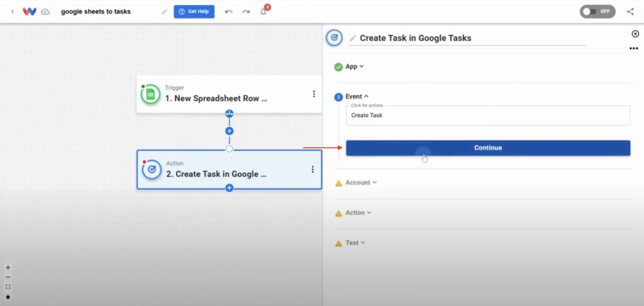
Task: Open the action step three-dot menu
Action: coord(313,169)
